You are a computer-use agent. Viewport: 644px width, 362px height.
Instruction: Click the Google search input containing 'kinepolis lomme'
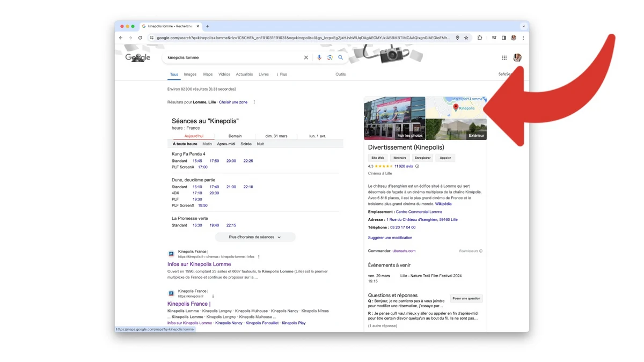[x=233, y=57]
